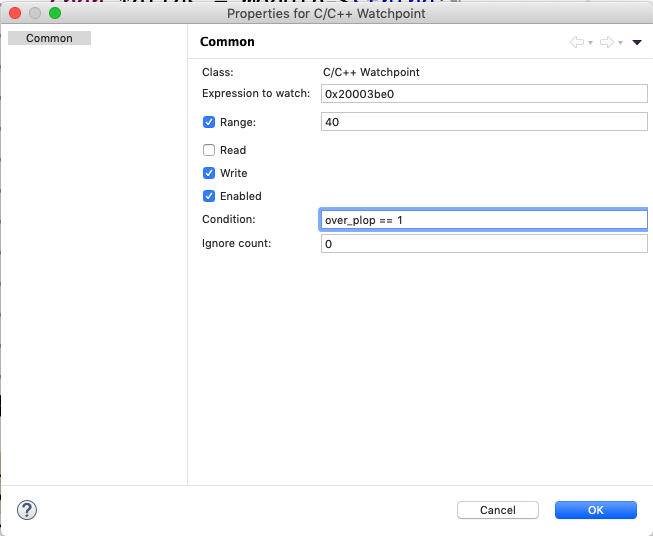653x536 pixels.
Task: Click the green zoom window button
Action: point(54,13)
